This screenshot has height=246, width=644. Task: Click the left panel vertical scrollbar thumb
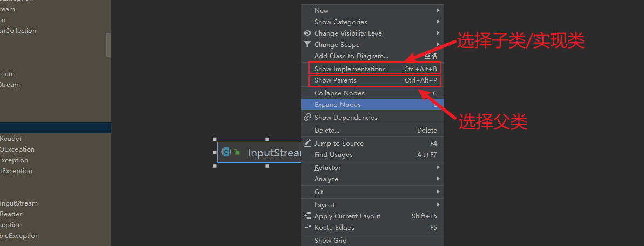(x=109, y=44)
